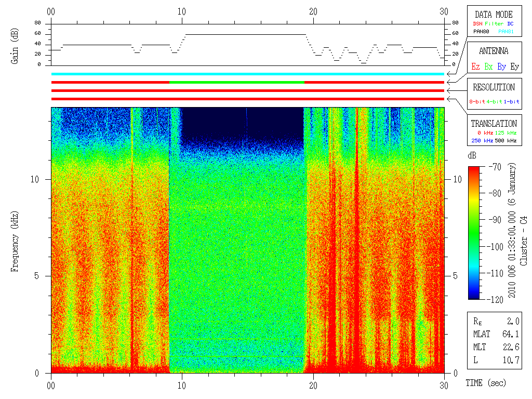Click the 1-bit resolution label

(511, 101)
